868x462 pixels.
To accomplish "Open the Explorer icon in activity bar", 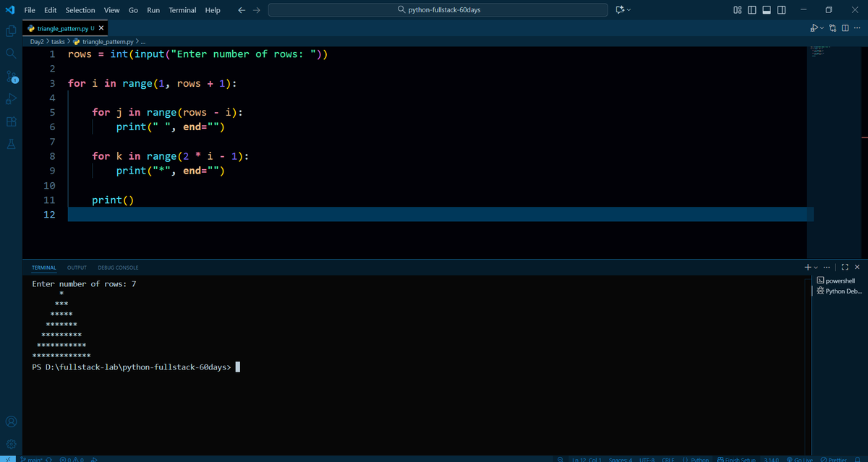I will (x=10, y=31).
